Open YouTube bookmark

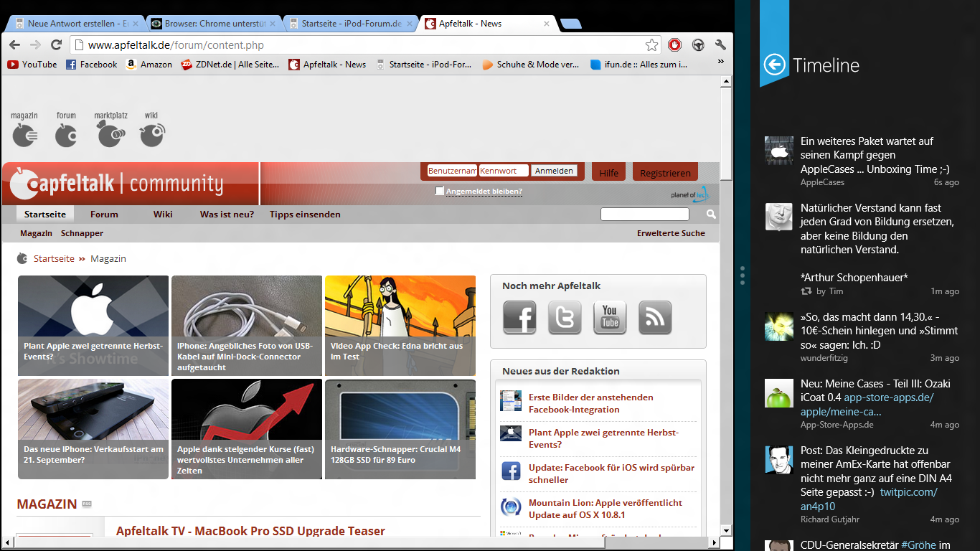pos(32,64)
